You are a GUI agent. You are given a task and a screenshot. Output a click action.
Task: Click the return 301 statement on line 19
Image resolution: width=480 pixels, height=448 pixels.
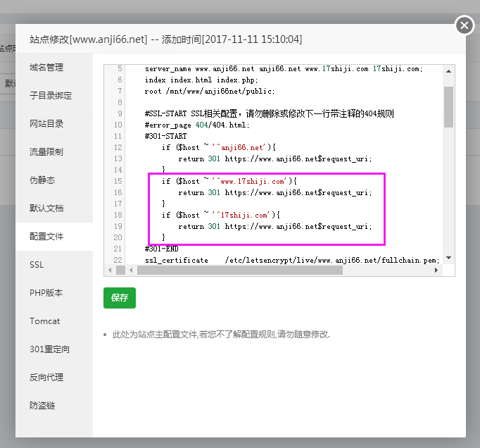click(x=275, y=226)
